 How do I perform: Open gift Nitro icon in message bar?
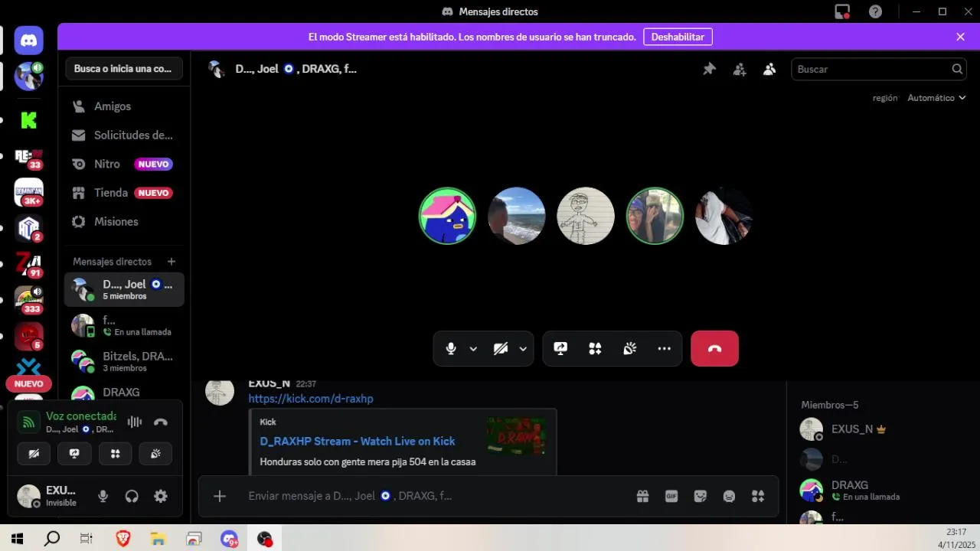643,497
